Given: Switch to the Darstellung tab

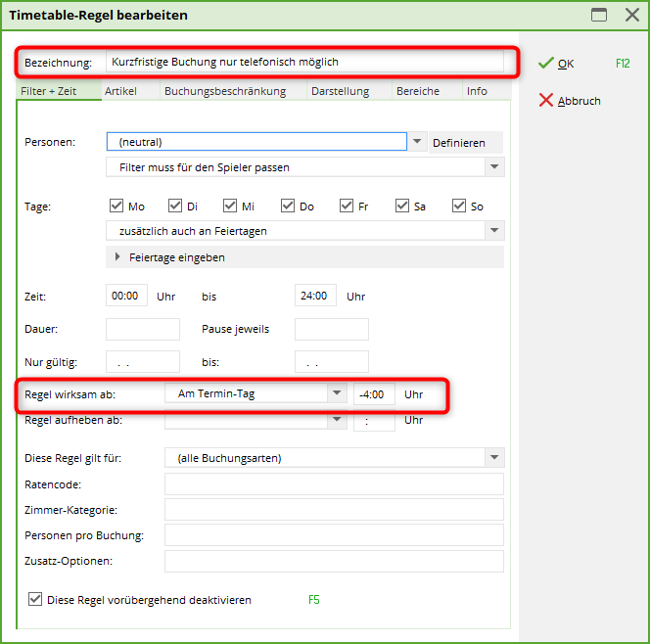Looking at the screenshot, I should tap(340, 91).
